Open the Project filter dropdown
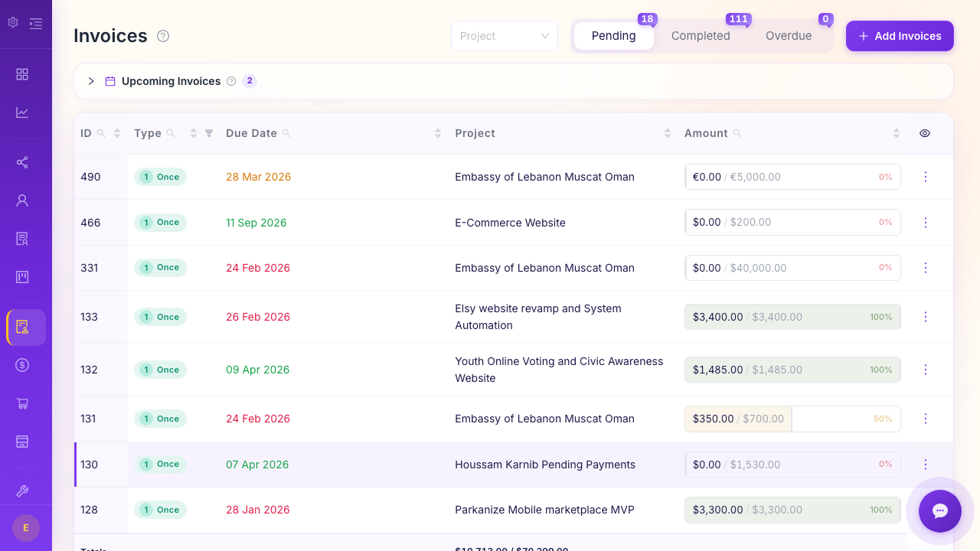The height and width of the screenshot is (551, 980). 505,36
